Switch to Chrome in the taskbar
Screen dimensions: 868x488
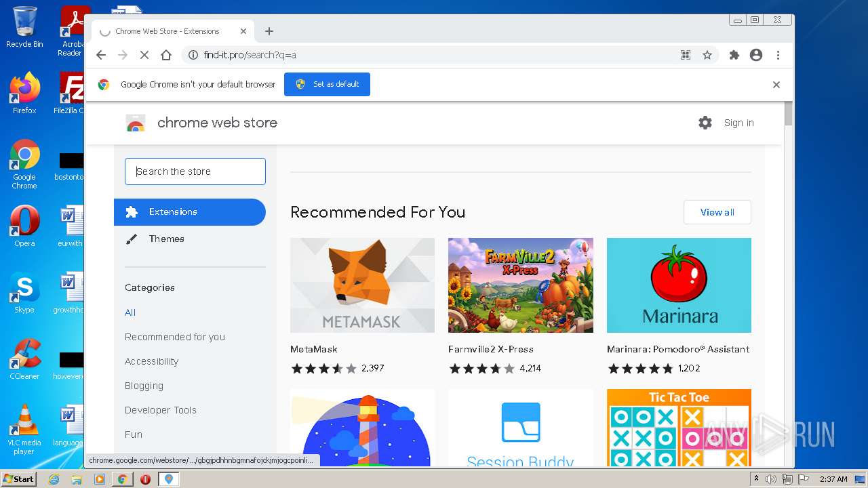click(122, 479)
